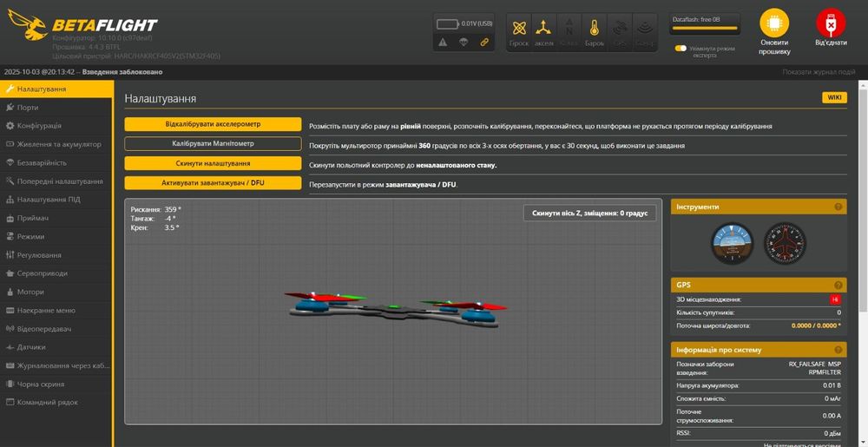Click Показати журнал подій link
This screenshot has width=868, height=447.
(819, 72)
